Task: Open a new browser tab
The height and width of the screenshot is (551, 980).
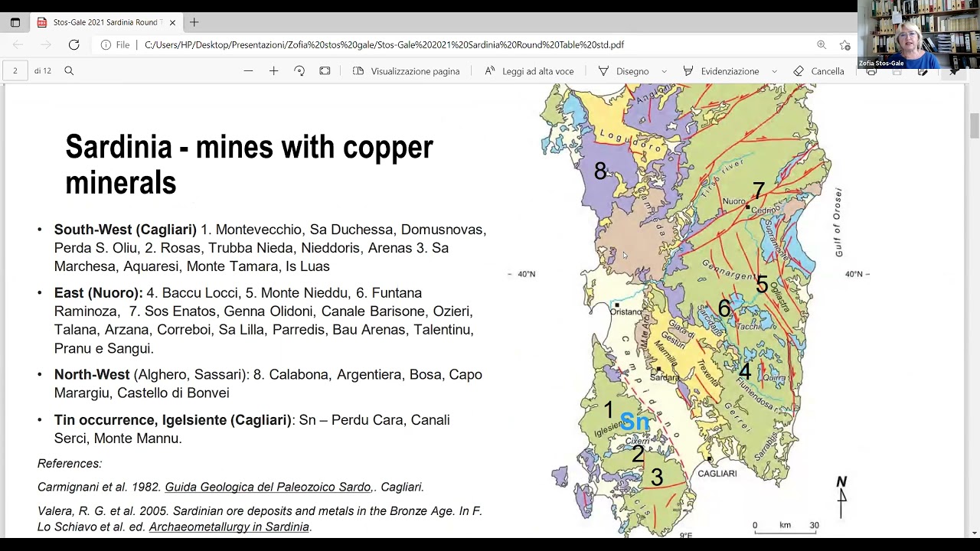Action: pyautogui.click(x=194, y=22)
